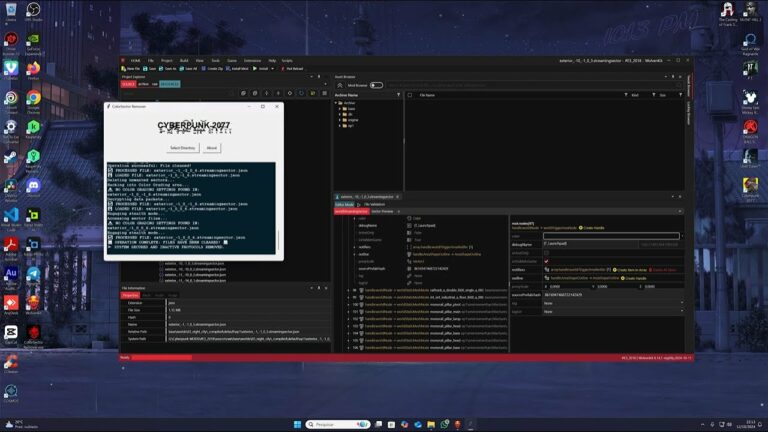Switch to the File Validation tab
Viewport: 768px width, 432px height.
click(375, 204)
